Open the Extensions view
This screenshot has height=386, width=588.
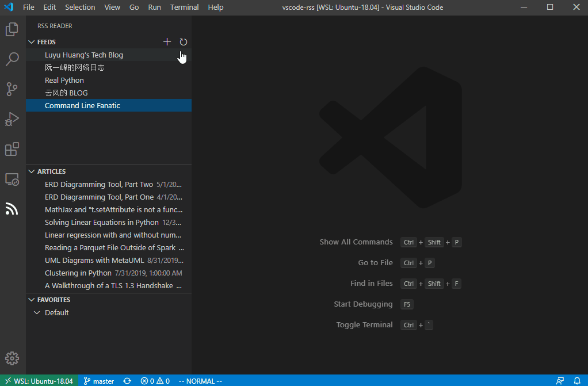click(12, 149)
